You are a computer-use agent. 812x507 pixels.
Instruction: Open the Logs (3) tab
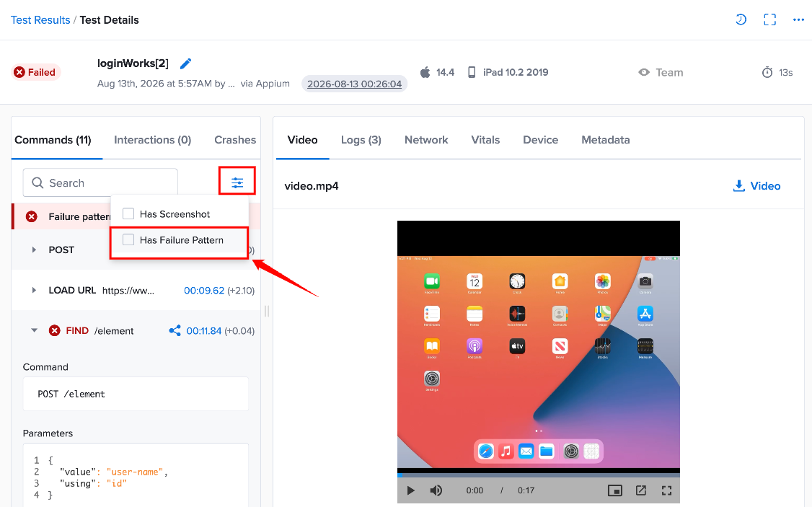pyautogui.click(x=361, y=140)
